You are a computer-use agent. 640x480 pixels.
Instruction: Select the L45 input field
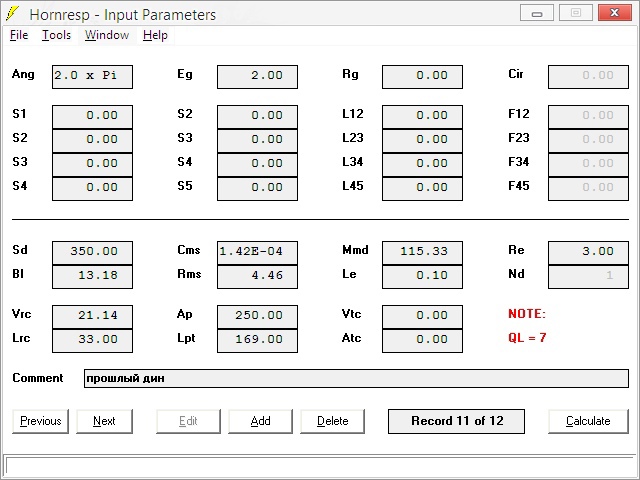pyautogui.click(x=422, y=189)
